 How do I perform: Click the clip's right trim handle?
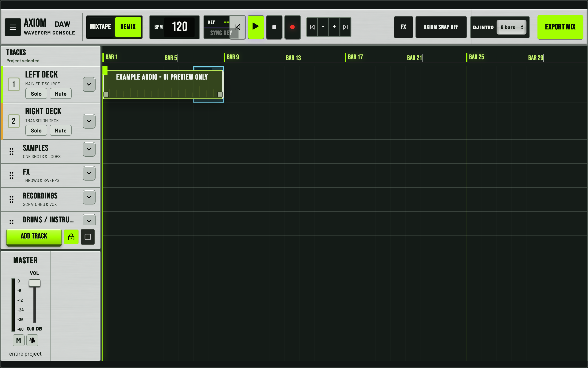220,94
